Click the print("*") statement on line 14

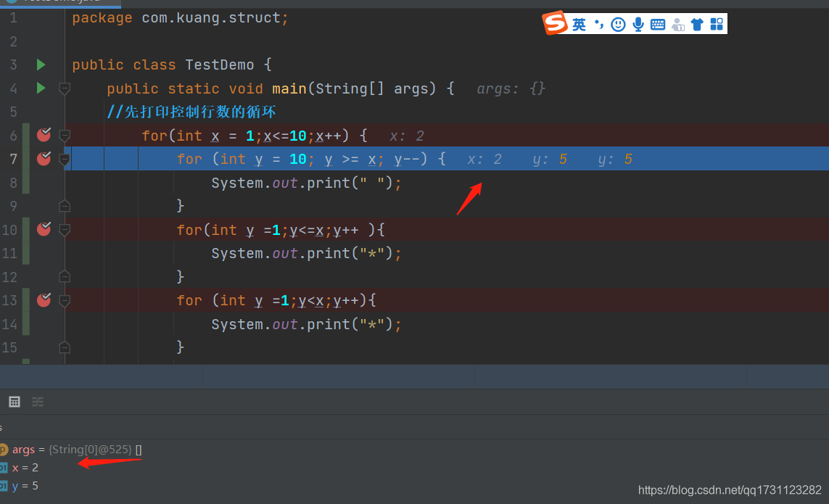point(307,324)
